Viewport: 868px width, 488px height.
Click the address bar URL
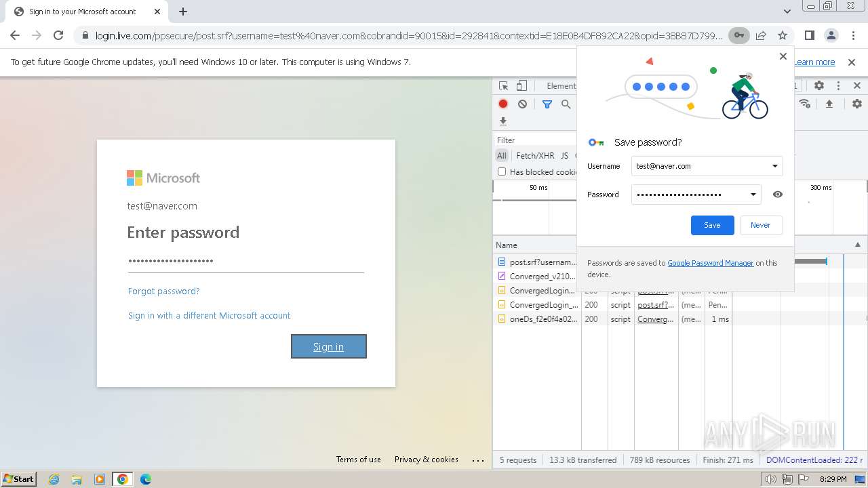click(409, 35)
